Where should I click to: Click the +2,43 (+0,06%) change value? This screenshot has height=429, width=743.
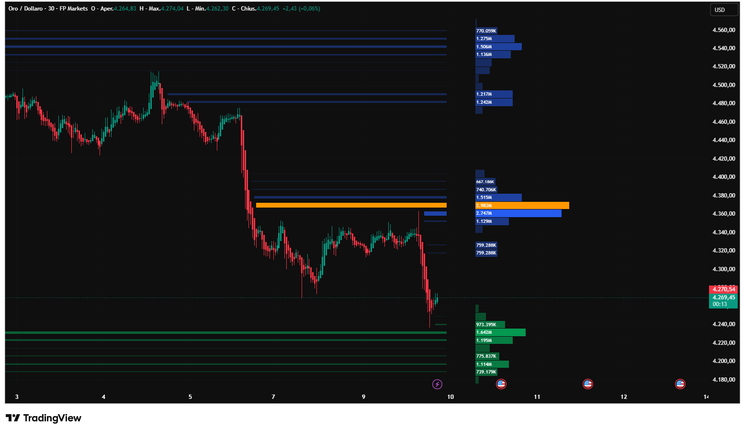[301, 9]
